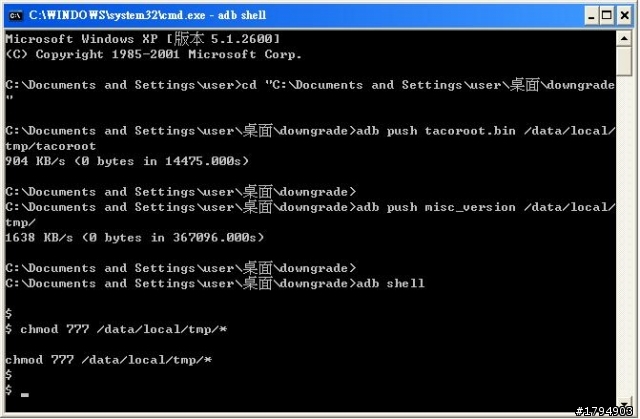640x419 pixels.
Task: Click the "adb push misc_version" command text
Action: tap(436, 207)
